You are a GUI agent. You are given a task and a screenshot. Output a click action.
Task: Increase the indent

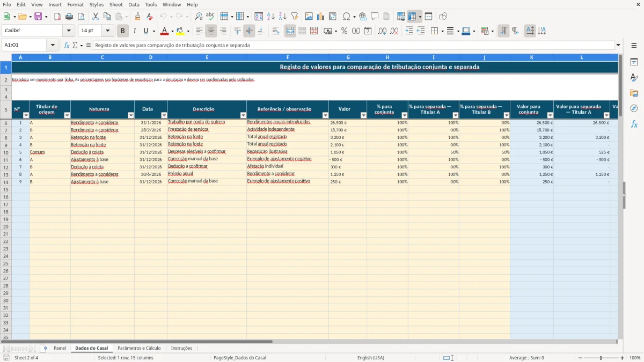pyautogui.click(x=409, y=31)
